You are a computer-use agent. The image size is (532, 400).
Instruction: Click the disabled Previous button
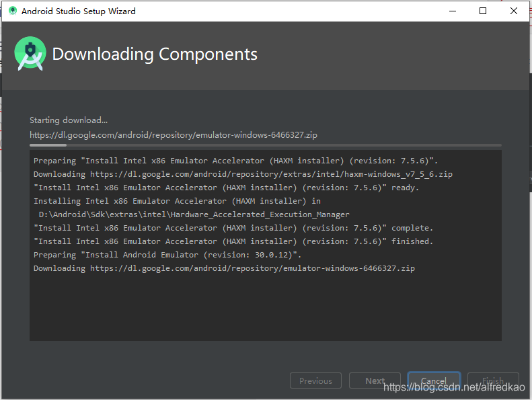click(x=315, y=381)
